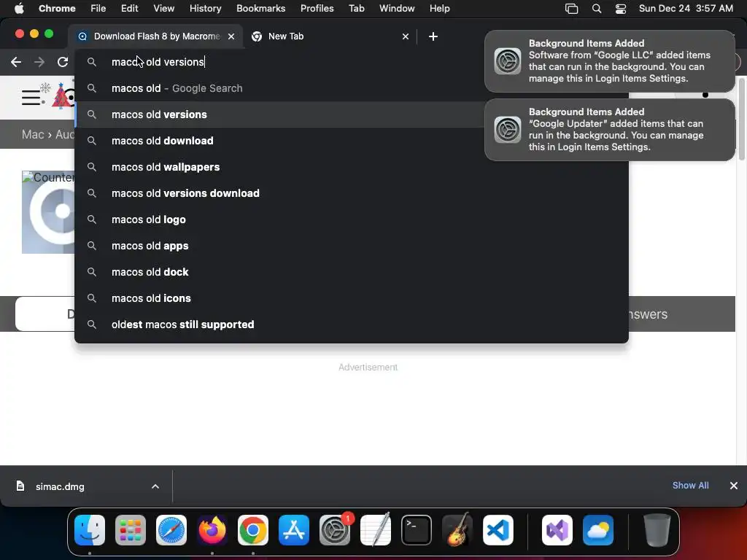Open System Settings from the Dock

334,530
